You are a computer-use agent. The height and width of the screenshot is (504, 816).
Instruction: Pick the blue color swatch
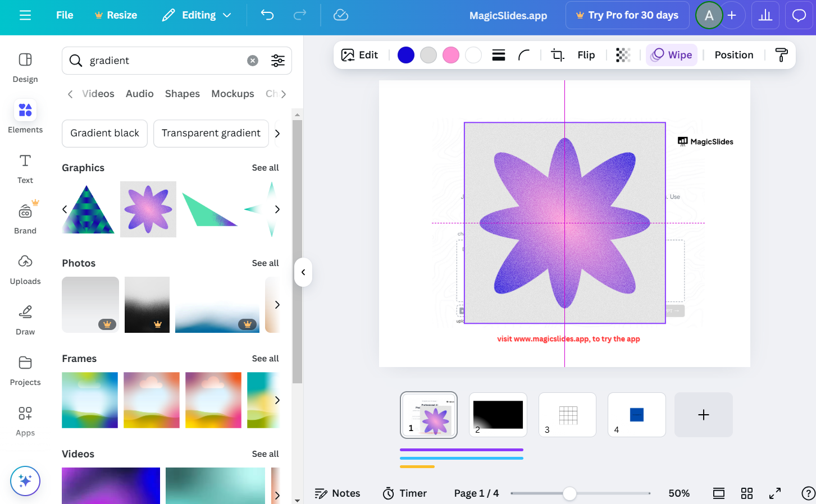[x=406, y=55]
